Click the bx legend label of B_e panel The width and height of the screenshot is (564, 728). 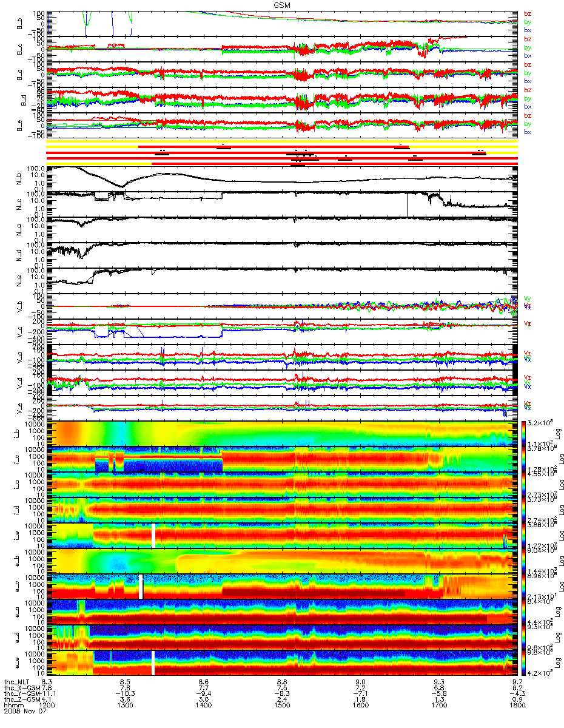point(527,132)
